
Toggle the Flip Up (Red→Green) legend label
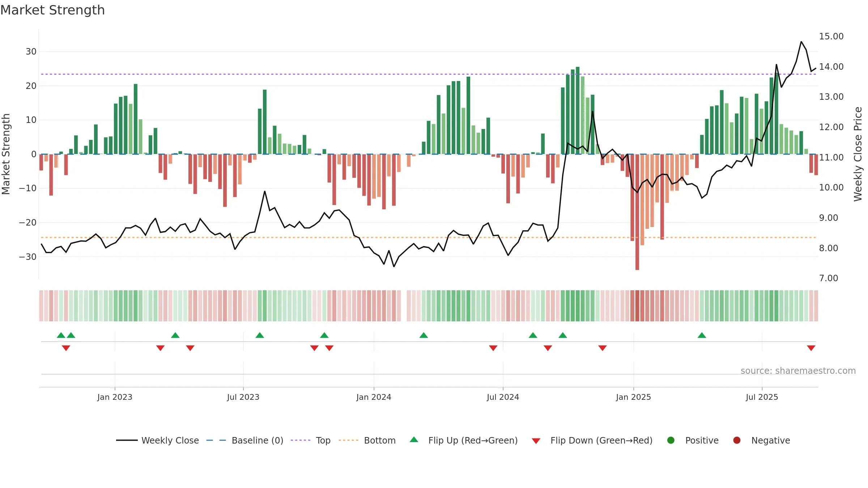(x=473, y=440)
